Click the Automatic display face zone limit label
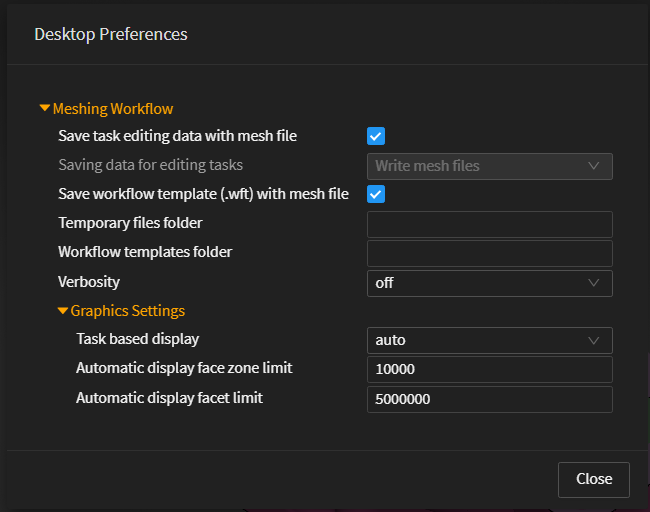This screenshot has width=650, height=512. pyautogui.click(x=184, y=368)
